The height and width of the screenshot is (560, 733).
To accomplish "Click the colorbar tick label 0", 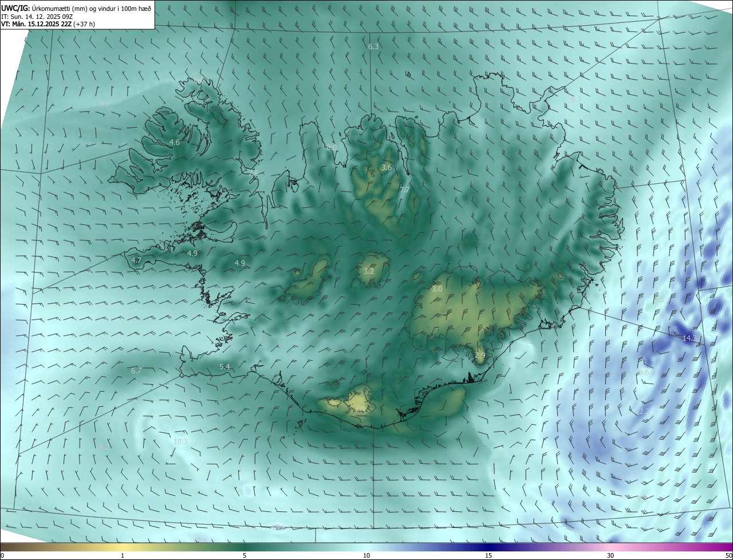I will tap(2, 555).
